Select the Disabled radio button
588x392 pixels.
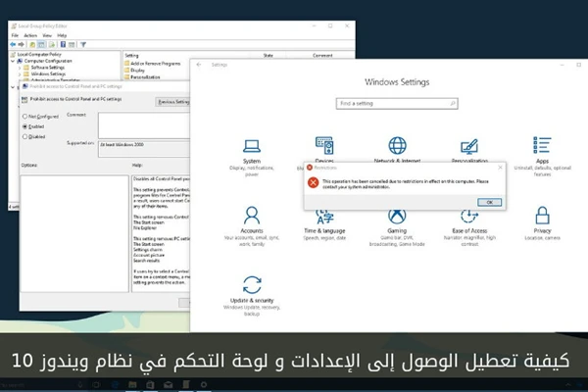pos(25,136)
